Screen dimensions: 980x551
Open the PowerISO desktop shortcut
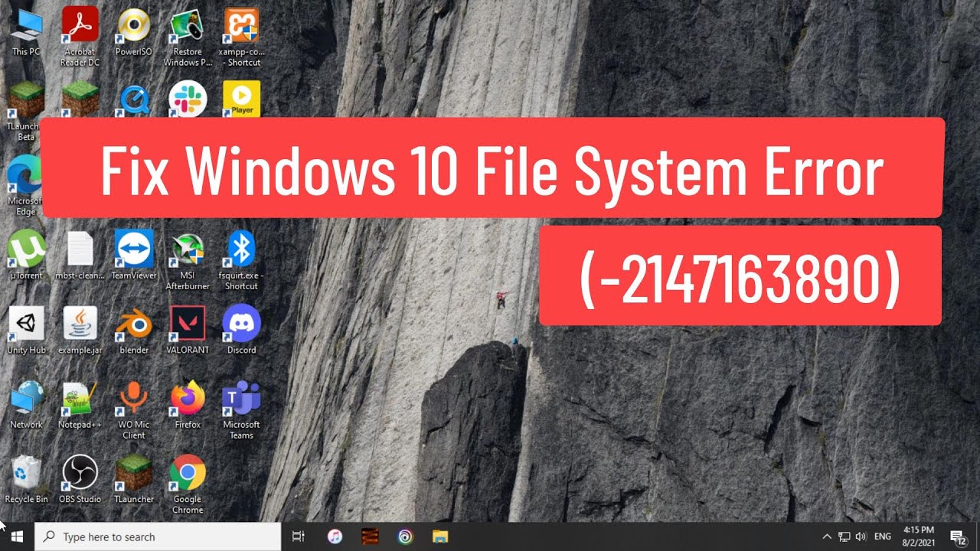pos(134,32)
